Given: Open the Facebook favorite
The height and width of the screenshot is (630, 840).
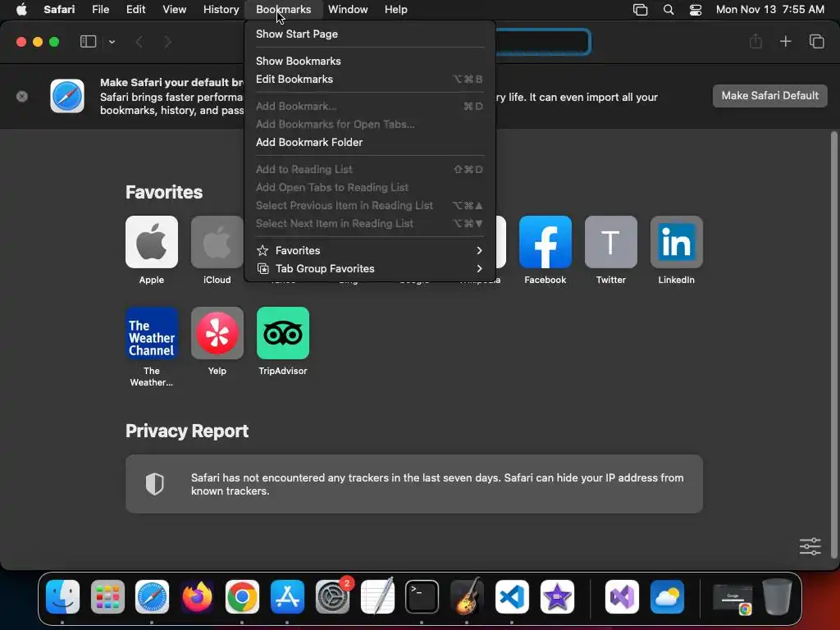Looking at the screenshot, I should tap(546, 242).
